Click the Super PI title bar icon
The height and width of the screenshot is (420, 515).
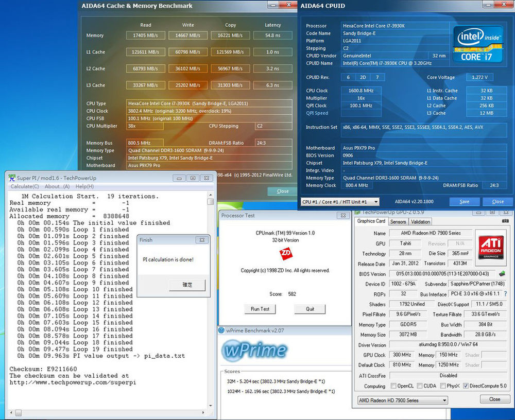point(12,178)
